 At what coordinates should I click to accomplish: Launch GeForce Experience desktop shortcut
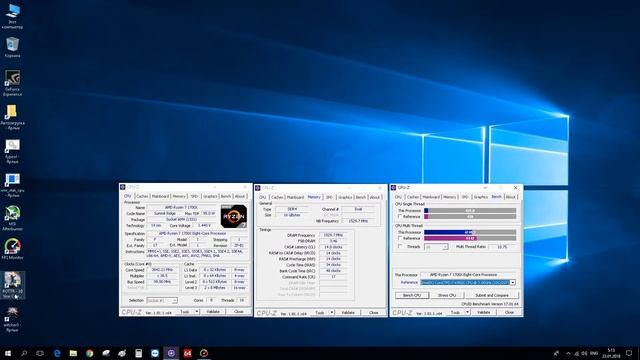(x=12, y=83)
